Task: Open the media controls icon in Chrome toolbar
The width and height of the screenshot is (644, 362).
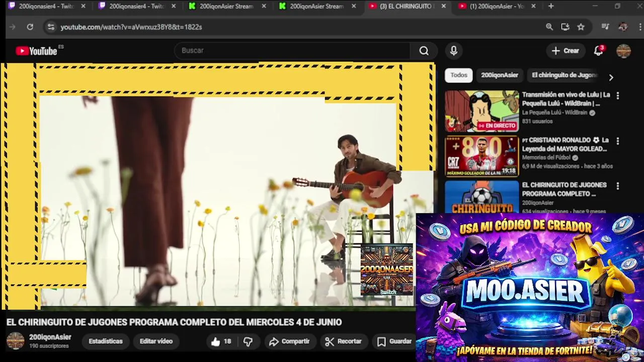Action: pos(605,27)
